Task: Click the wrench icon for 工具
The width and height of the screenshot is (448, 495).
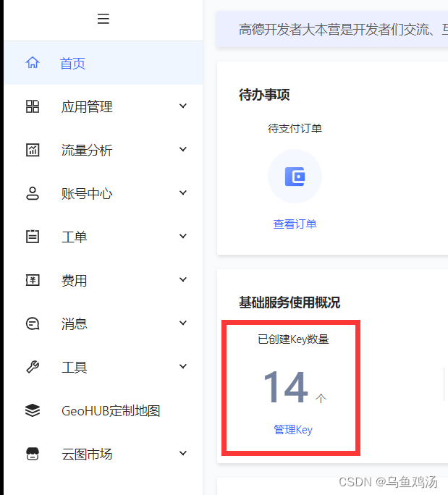Action: 33,367
